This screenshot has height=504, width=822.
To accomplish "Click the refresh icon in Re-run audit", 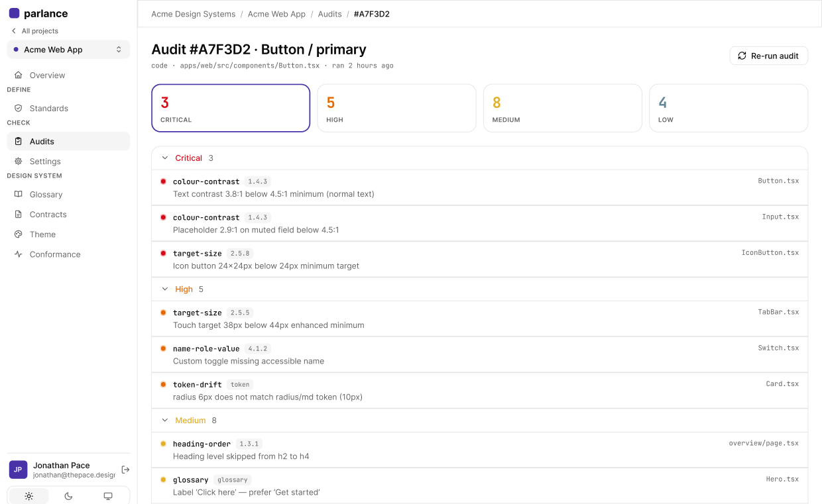I will point(742,56).
